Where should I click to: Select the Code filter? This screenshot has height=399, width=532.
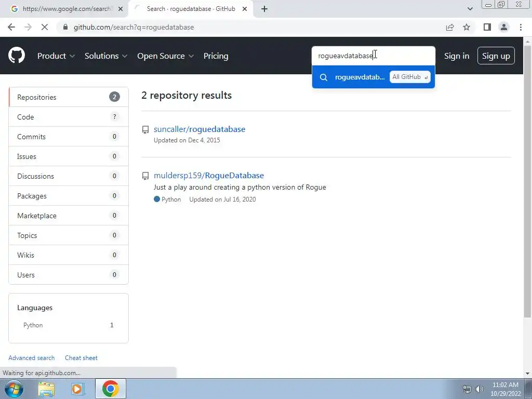69,117
